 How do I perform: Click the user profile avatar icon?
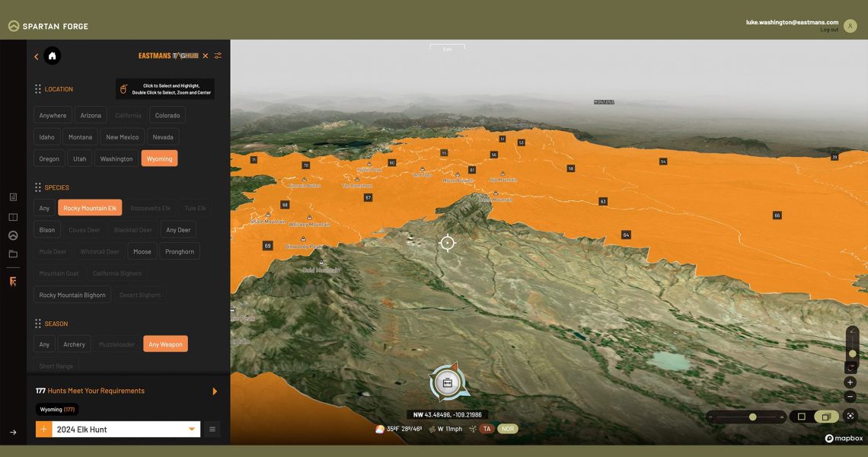point(850,26)
